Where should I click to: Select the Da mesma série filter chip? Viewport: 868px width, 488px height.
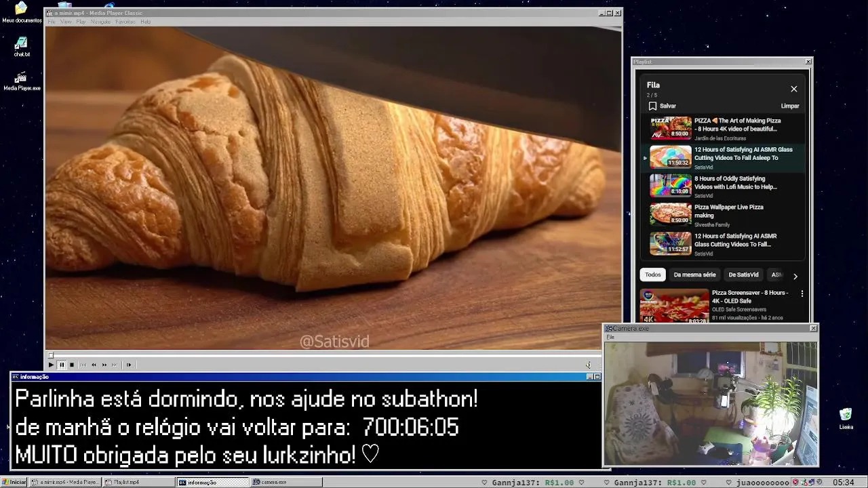click(694, 274)
